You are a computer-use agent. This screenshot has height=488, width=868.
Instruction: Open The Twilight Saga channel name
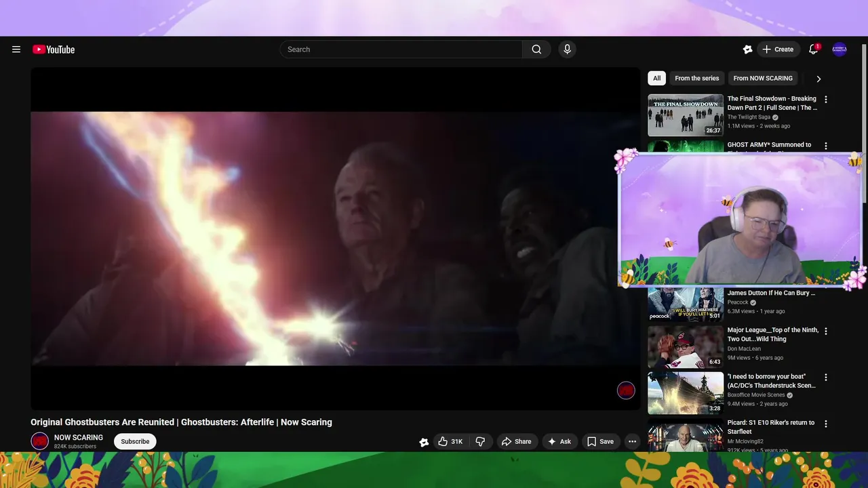click(749, 117)
